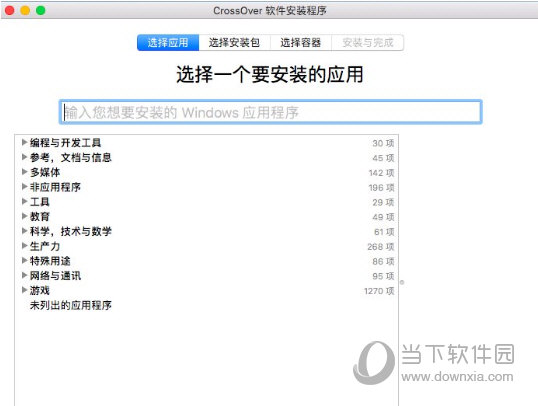Click the Windows application search field
This screenshot has width=538, height=406.
271,112
